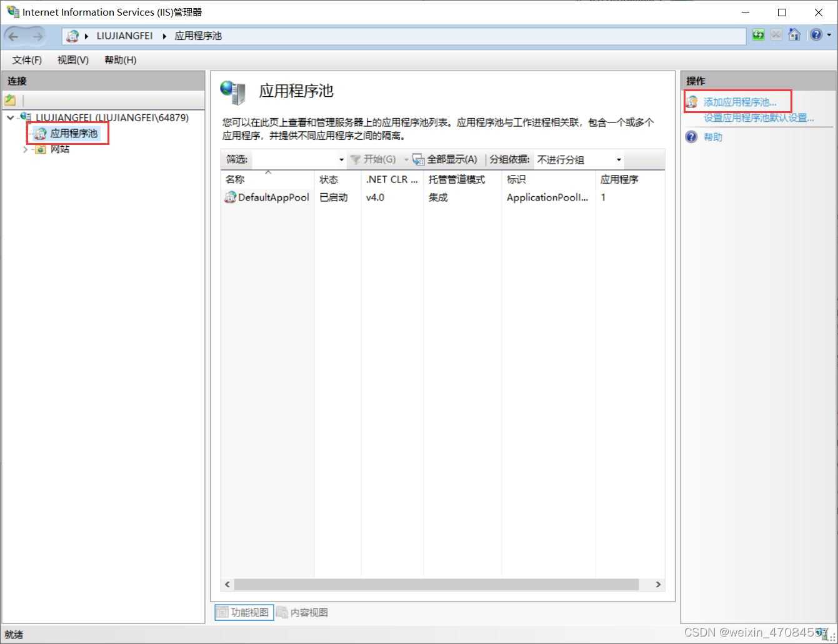Refresh the page with the green refresh icon
838x644 pixels.
(758, 35)
